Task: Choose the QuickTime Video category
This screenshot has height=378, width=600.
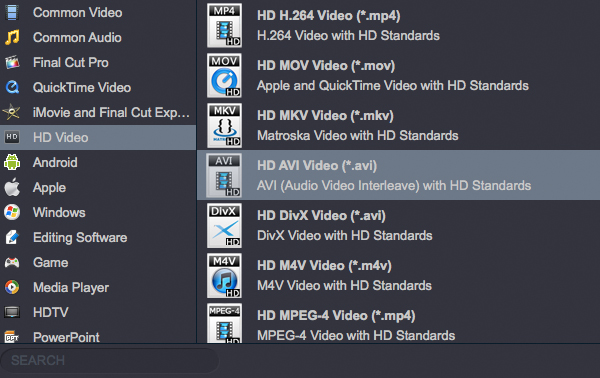Action: pos(98,87)
